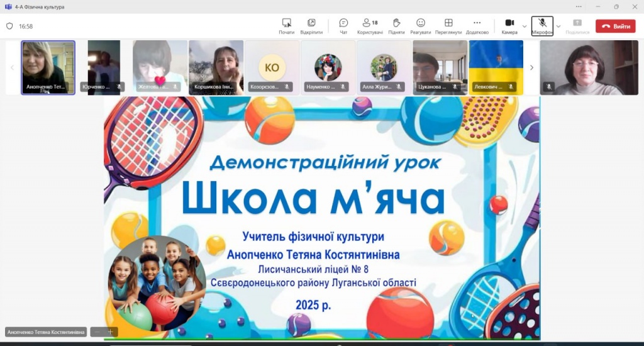This screenshot has height=346, width=644.
Task: Raise hand with the Підняти icon
Action: pos(396,26)
